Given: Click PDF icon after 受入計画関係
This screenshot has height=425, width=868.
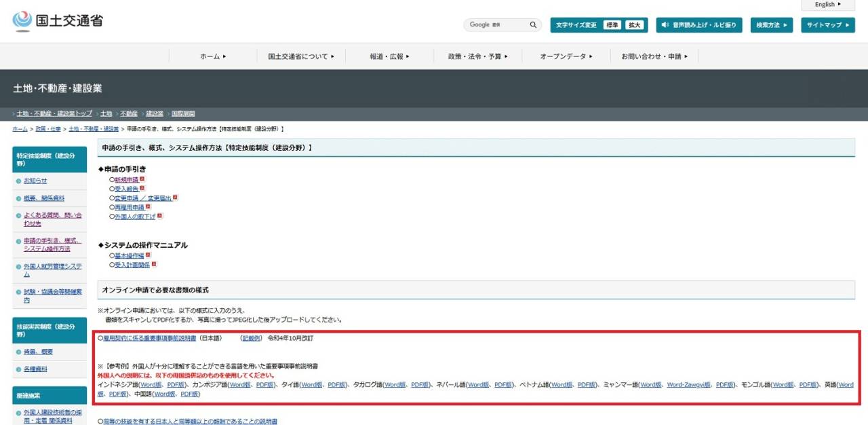Looking at the screenshot, I should pyautogui.click(x=154, y=264).
